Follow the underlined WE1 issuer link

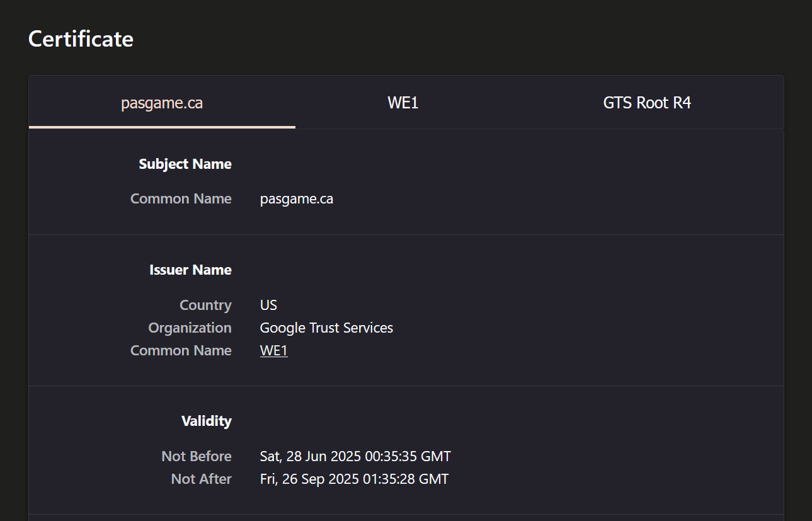[x=273, y=351]
